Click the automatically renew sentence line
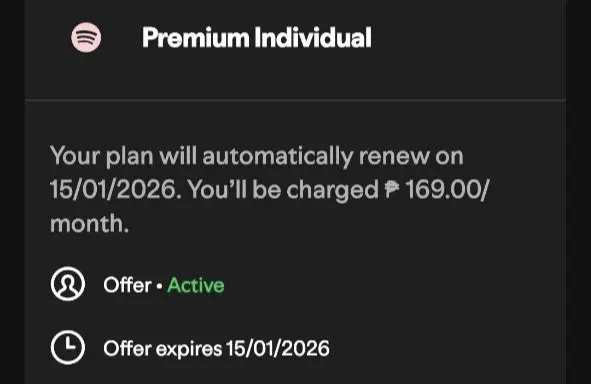591x384 pixels. 257,156
